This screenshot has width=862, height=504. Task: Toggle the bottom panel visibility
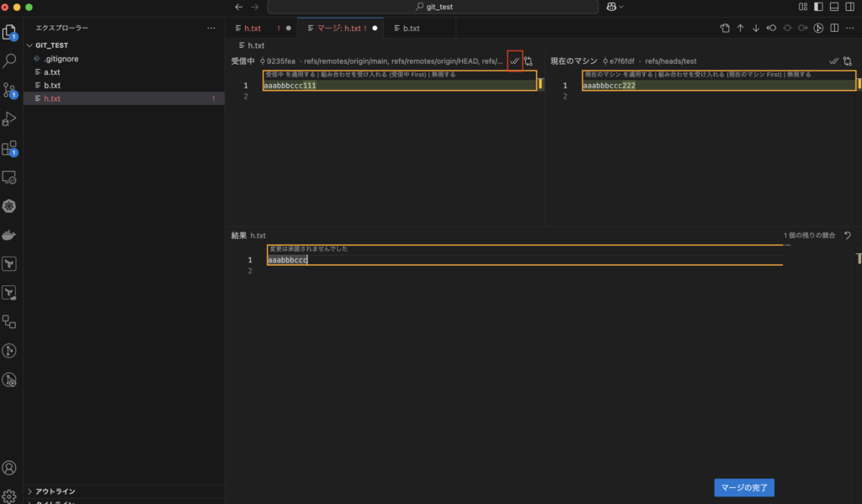point(834,7)
